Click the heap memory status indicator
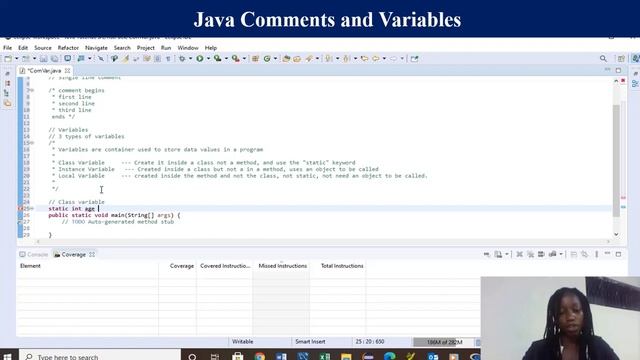The height and width of the screenshot is (360, 640). [x=444, y=342]
